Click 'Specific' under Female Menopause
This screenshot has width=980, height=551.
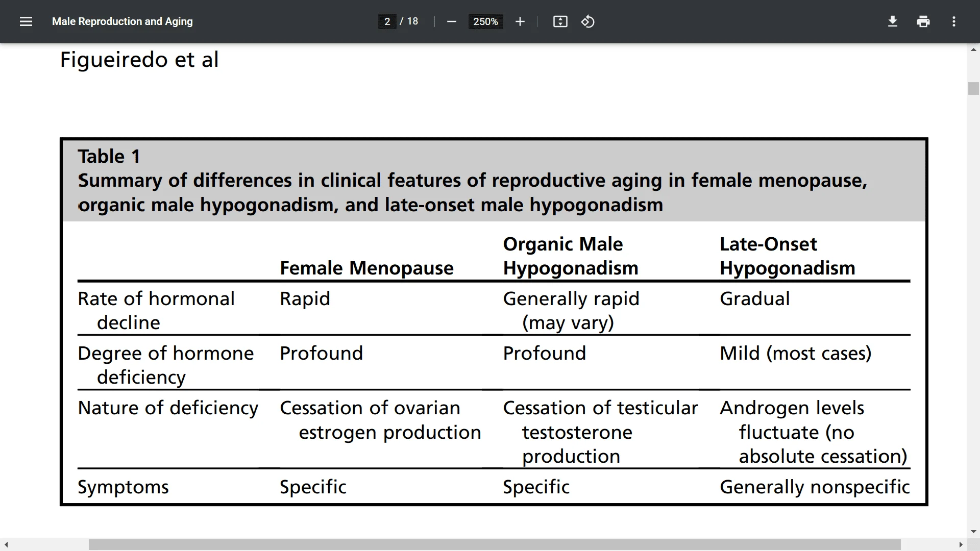313,487
